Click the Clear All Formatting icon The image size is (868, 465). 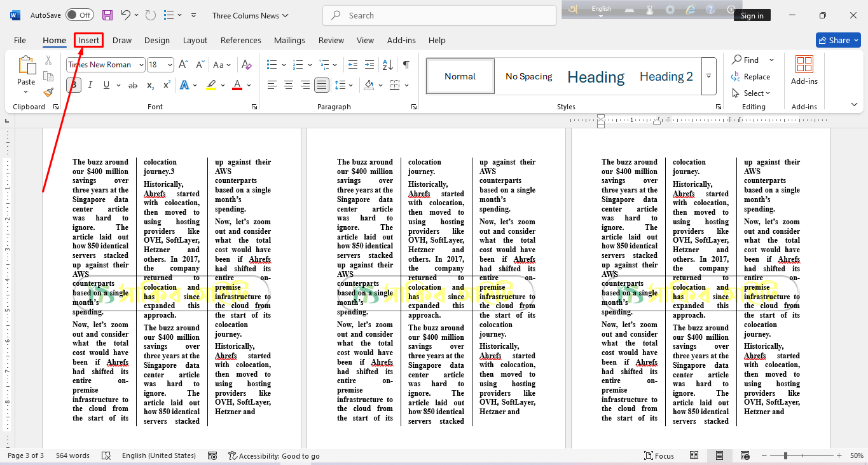[x=247, y=65]
